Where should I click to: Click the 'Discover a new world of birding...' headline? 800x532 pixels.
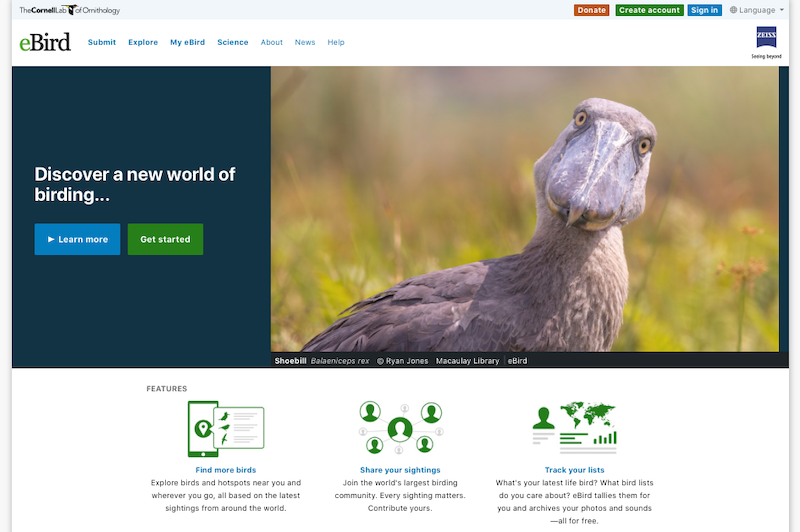coord(135,184)
